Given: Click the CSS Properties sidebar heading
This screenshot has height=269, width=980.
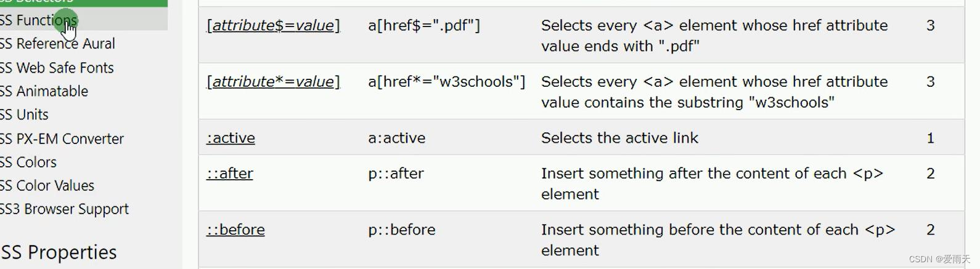Looking at the screenshot, I should pyautogui.click(x=59, y=252).
